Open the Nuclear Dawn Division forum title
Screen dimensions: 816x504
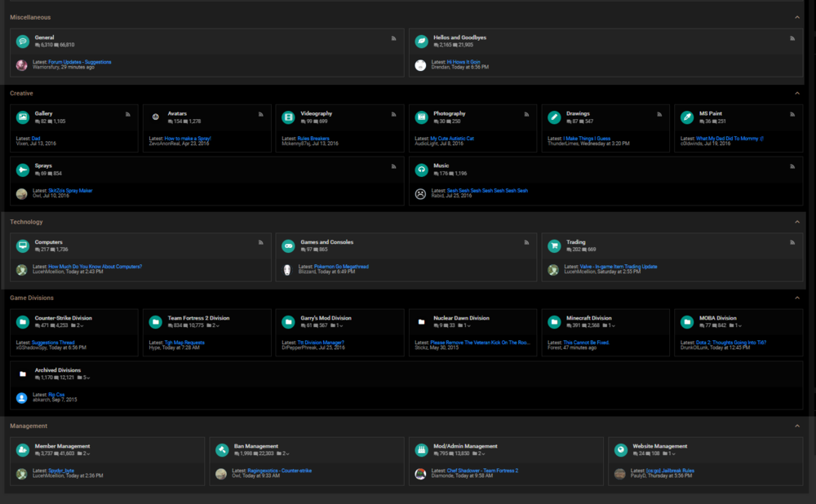point(461,318)
